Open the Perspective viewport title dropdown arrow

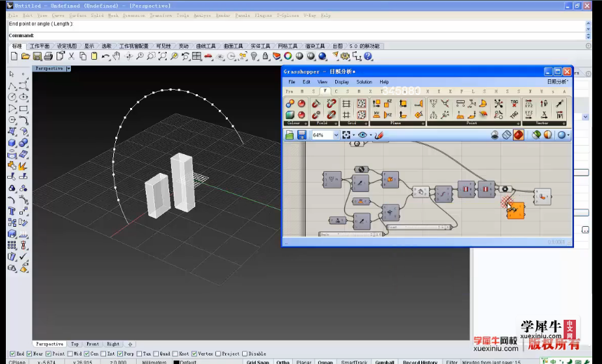pos(68,69)
